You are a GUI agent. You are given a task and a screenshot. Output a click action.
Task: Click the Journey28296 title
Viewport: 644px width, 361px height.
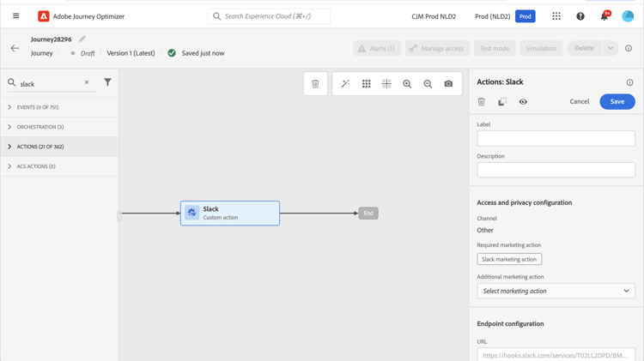point(51,39)
